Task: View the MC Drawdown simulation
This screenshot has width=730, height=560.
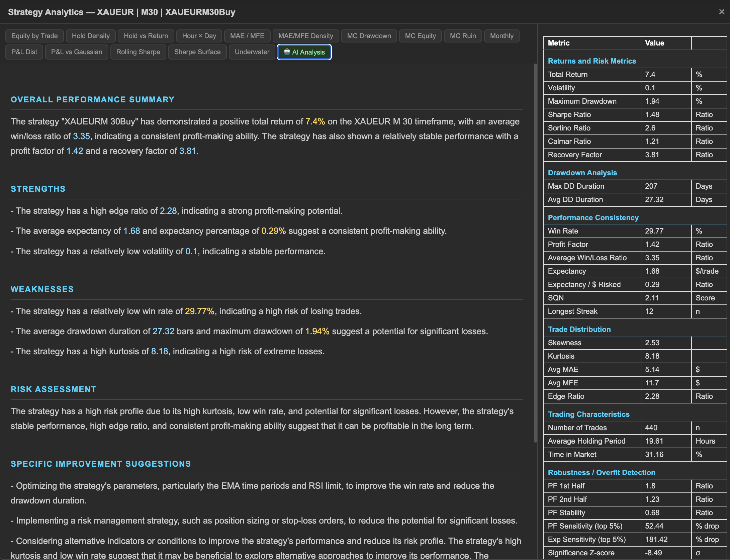Action: tap(369, 36)
